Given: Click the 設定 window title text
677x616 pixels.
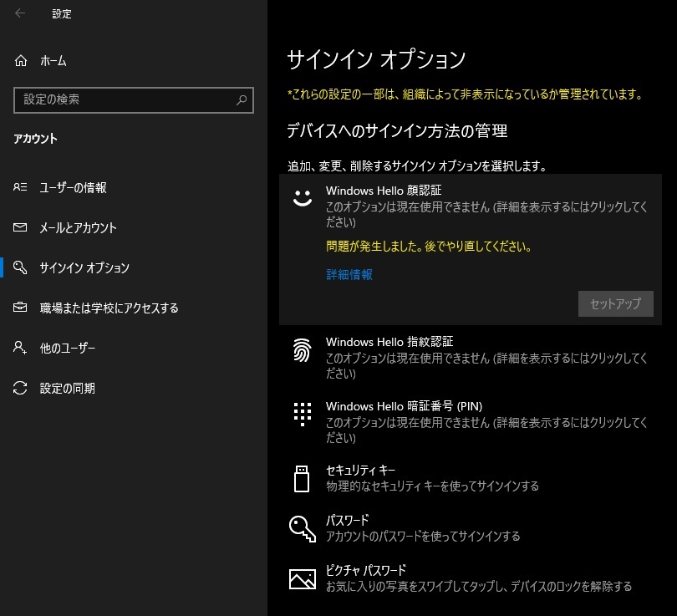Looking at the screenshot, I should pyautogui.click(x=62, y=14).
